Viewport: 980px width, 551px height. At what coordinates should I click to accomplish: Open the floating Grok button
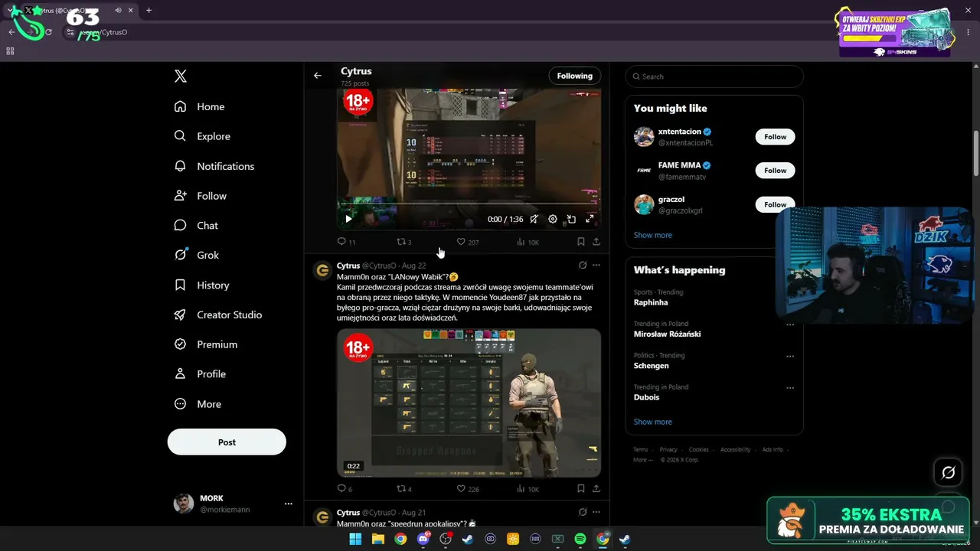[x=948, y=473]
